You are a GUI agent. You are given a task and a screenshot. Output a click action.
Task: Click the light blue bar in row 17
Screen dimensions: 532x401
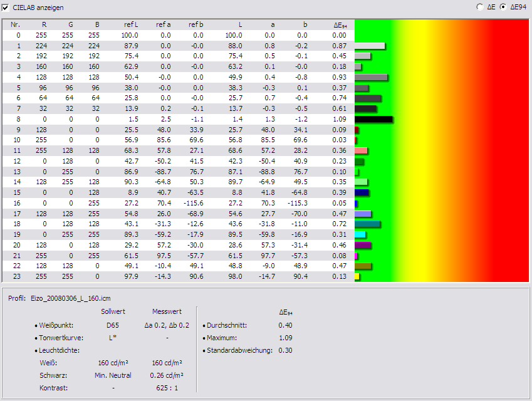[x=362, y=214]
